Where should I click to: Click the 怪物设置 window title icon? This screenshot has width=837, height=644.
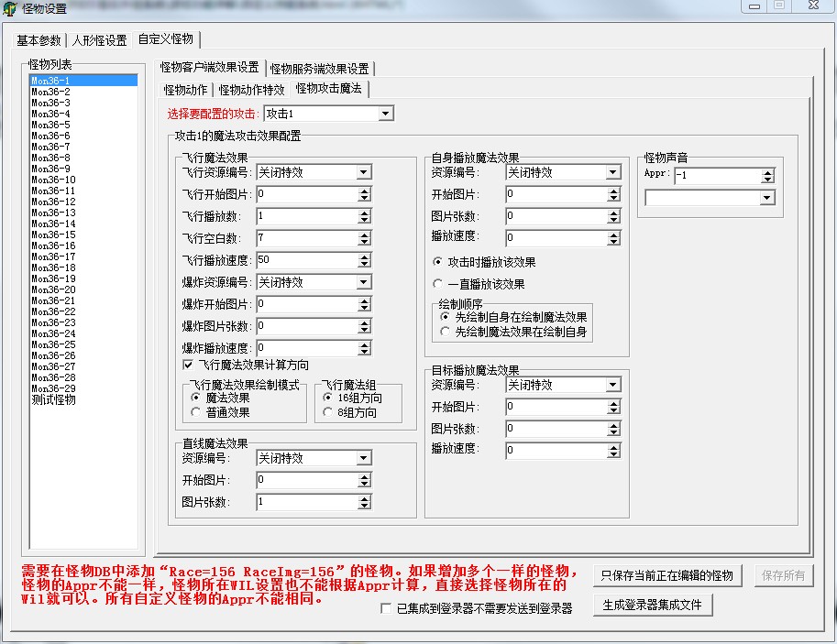(10, 8)
